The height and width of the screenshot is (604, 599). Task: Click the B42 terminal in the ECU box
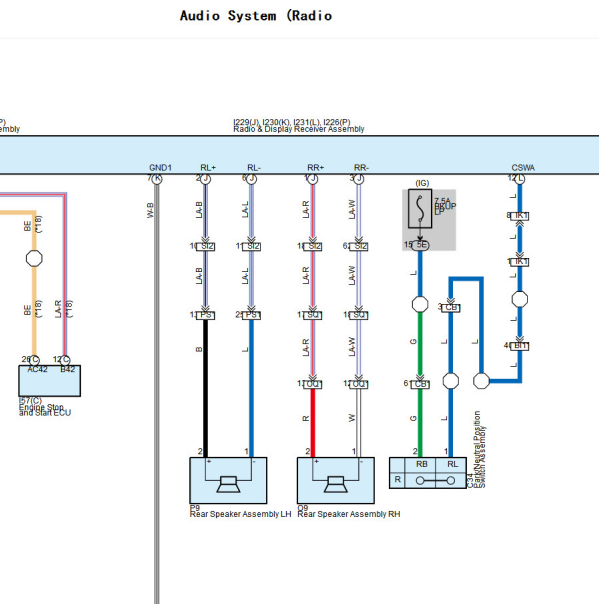tap(67, 370)
